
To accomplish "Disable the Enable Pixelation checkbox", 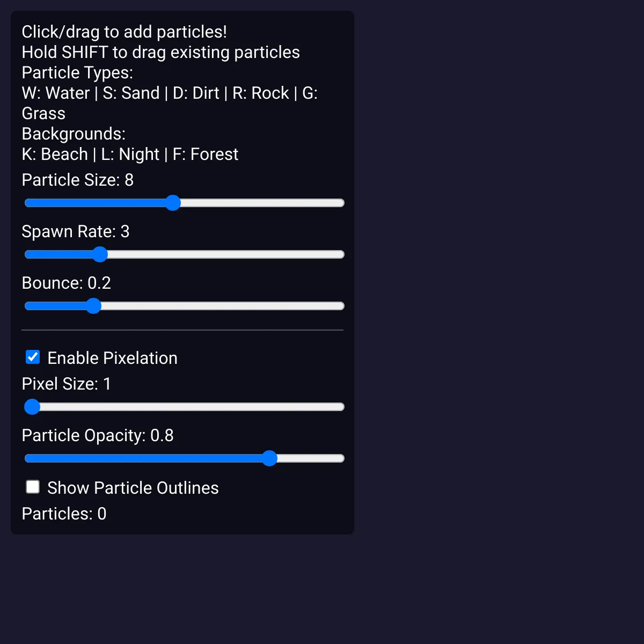I will pyautogui.click(x=33, y=357).
